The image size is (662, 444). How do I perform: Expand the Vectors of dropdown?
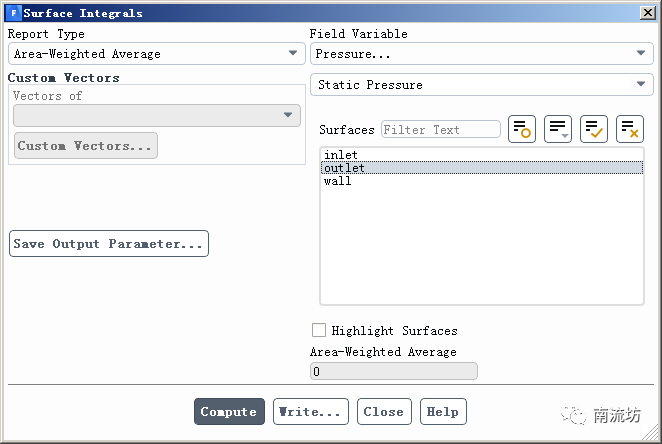[157, 115]
